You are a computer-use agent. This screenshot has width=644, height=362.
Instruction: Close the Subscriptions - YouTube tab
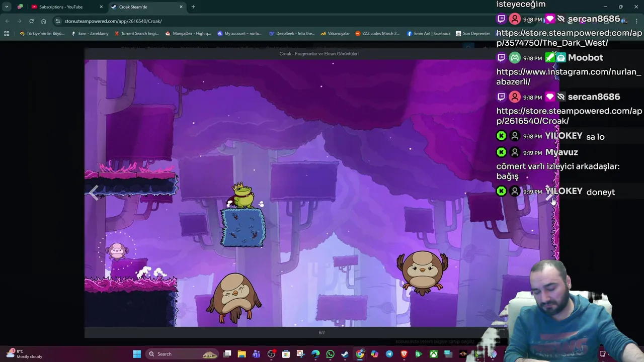[101, 7]
